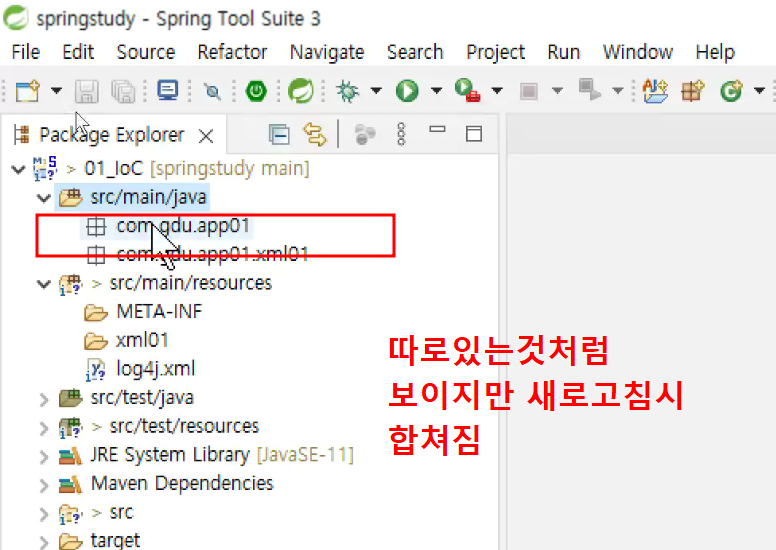Click the Debug bug icon
Image resolution: width=776 pixels, height=550 pixels.
[x=347, y=91]
